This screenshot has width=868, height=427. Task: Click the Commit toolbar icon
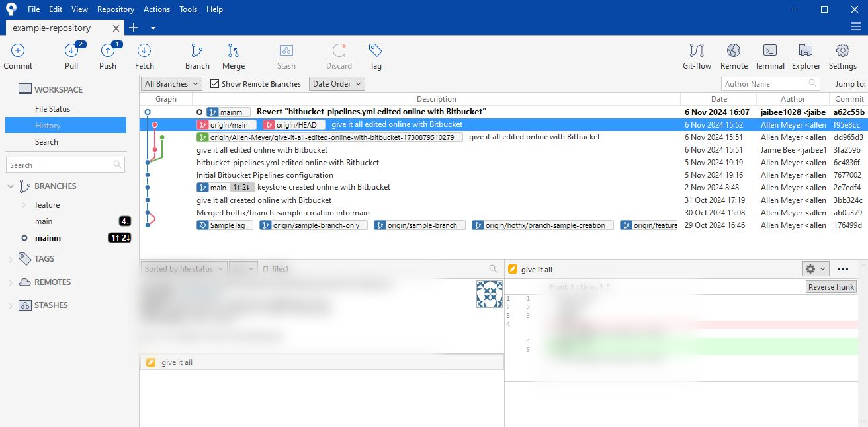tap(18, 51)
